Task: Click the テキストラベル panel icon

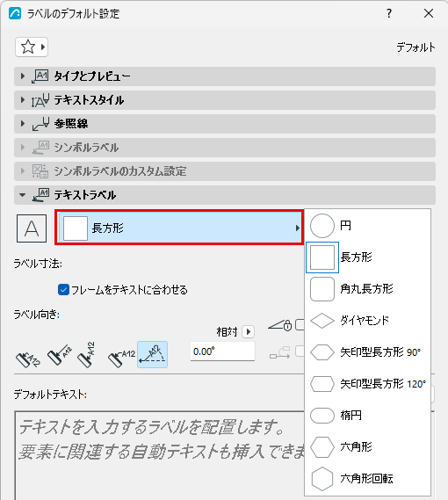Action: [40, 195]
